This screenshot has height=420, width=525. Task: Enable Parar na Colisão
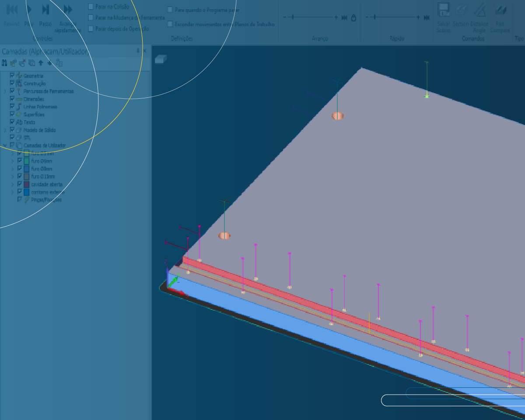90,7
